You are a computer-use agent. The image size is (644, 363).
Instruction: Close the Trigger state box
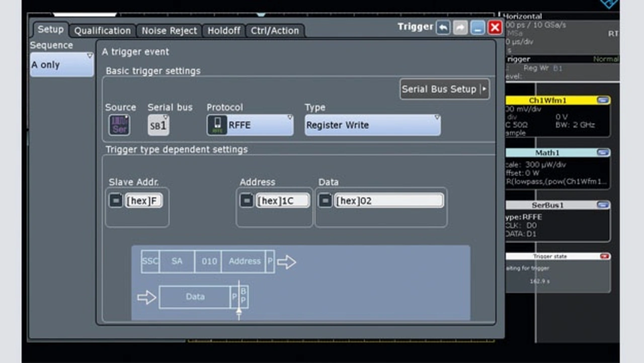[x=604, y=256]
